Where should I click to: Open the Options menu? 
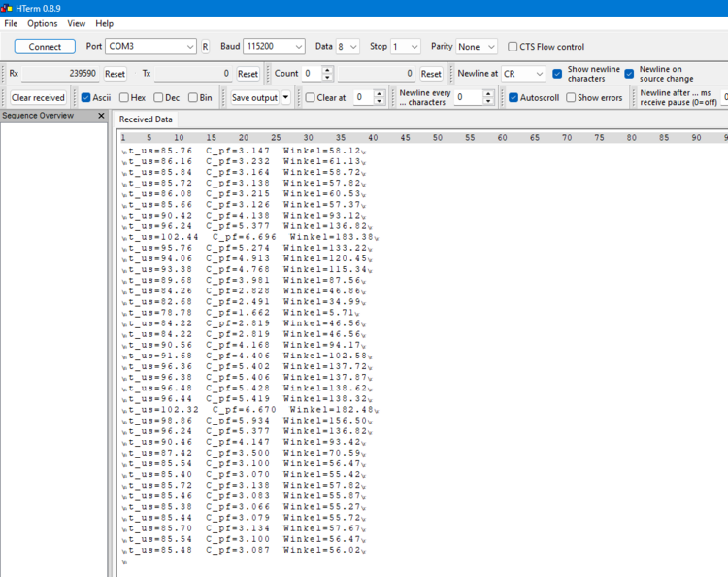[42, 23]
